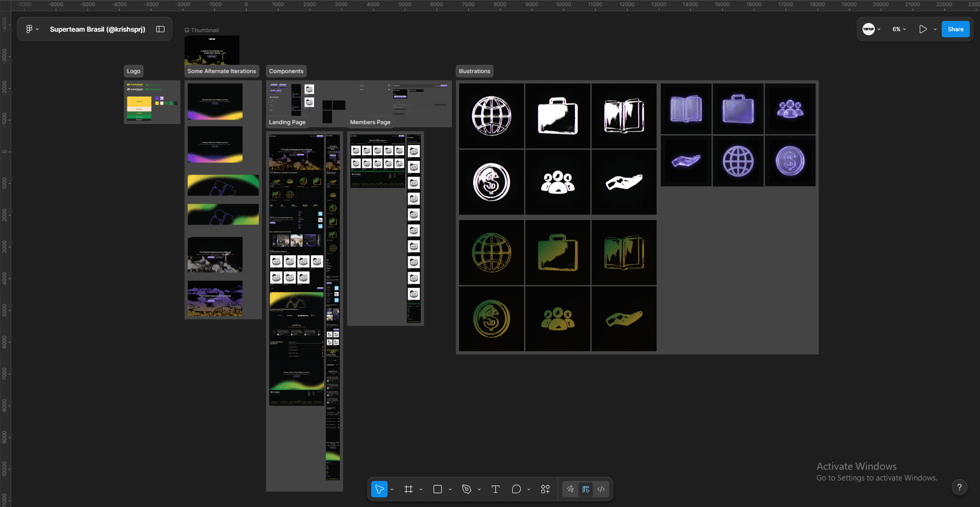This screenshot has height=507, width=980.
Task: Select the Text tool
Action: [x=495, y=489]
